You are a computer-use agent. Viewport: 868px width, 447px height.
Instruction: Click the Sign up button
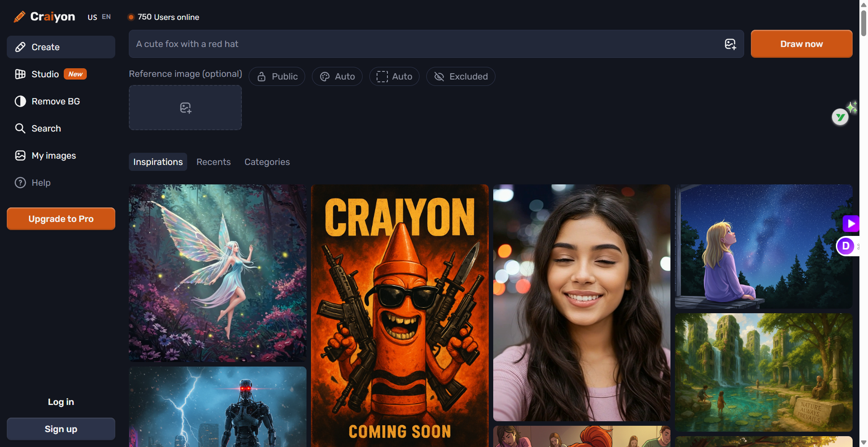pyautogui.click(x=61, y=429)
